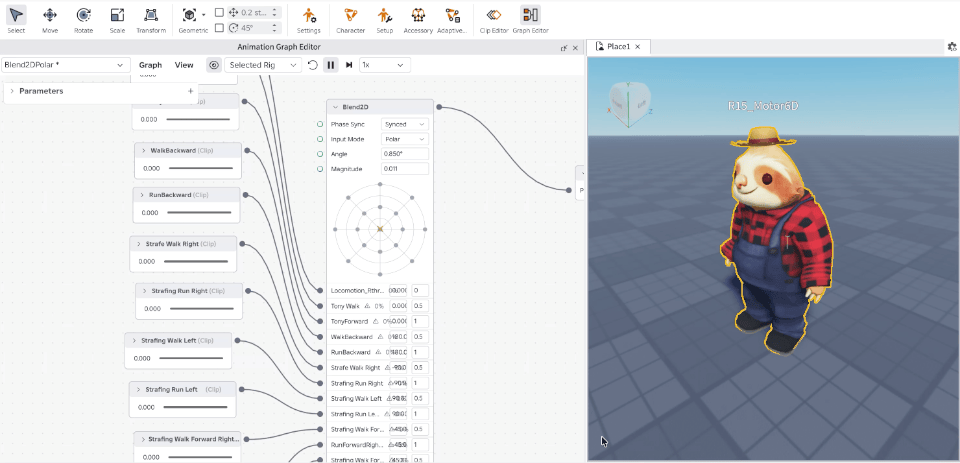Click the 0.2 studs snap field
Screen dimensions: 960x463
click(253, 12)
